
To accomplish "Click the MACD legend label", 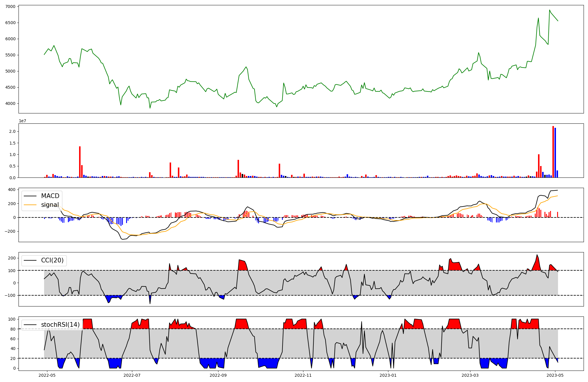I will (x=50, y=196).
